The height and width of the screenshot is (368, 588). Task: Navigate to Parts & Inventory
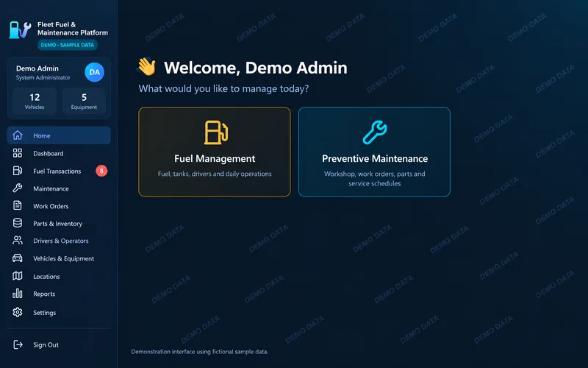(x=59, y=224)
